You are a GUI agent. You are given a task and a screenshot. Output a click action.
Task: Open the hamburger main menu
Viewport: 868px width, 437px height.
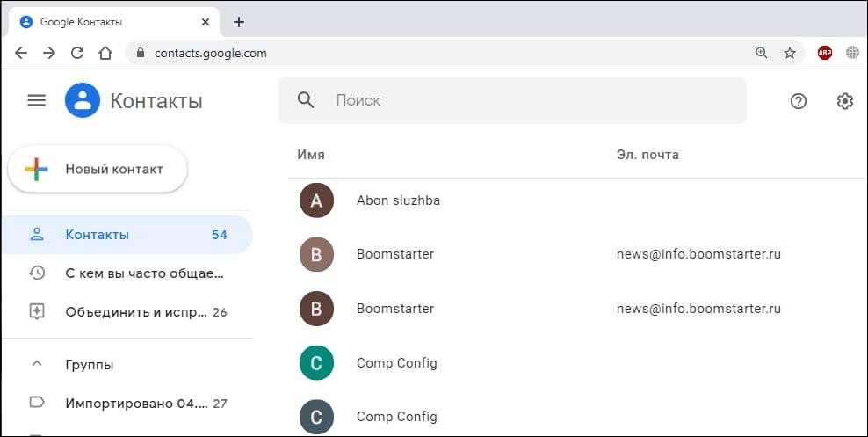(36, 100)
